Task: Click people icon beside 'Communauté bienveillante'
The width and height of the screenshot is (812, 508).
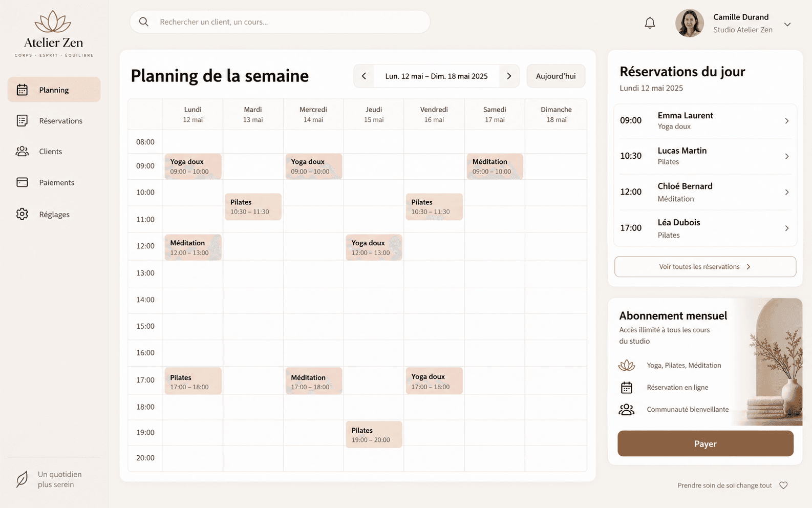Action: 627,409
